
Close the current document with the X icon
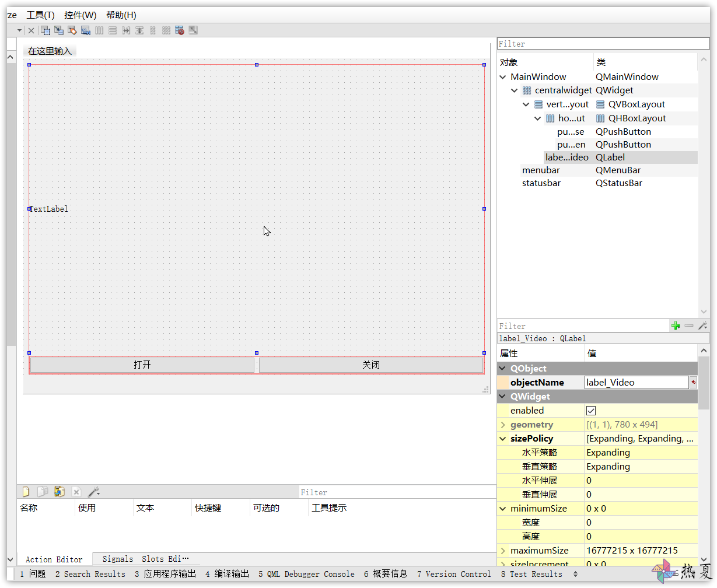[x=32, y=30]
